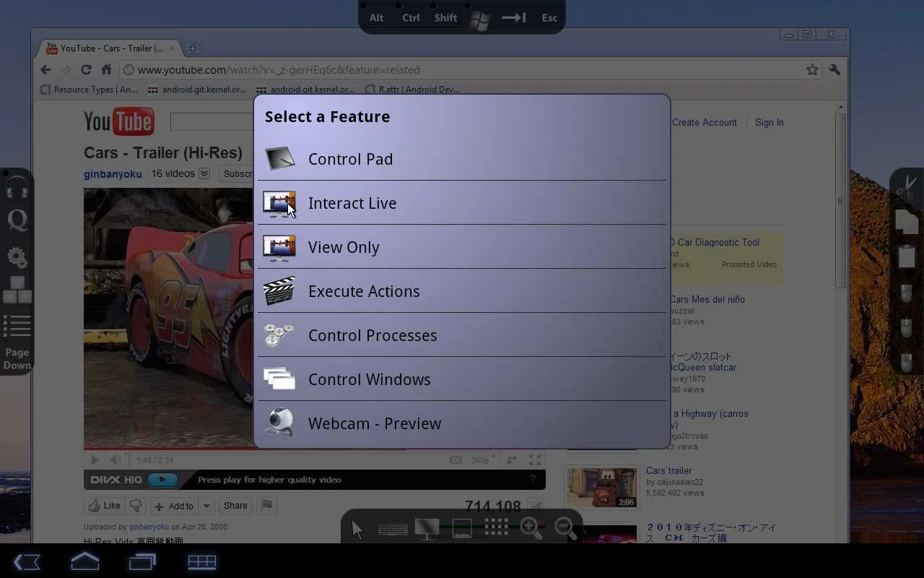This screenshot has width=924, height=578.
Task: Click the Q icon in left sidebar
Action: [x=17, y=220]
